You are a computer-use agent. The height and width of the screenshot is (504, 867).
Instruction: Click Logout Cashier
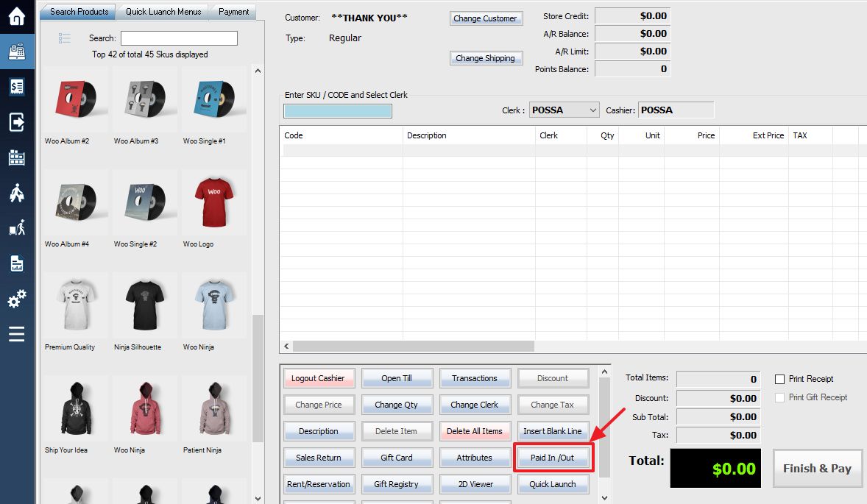tap(319, 379)
